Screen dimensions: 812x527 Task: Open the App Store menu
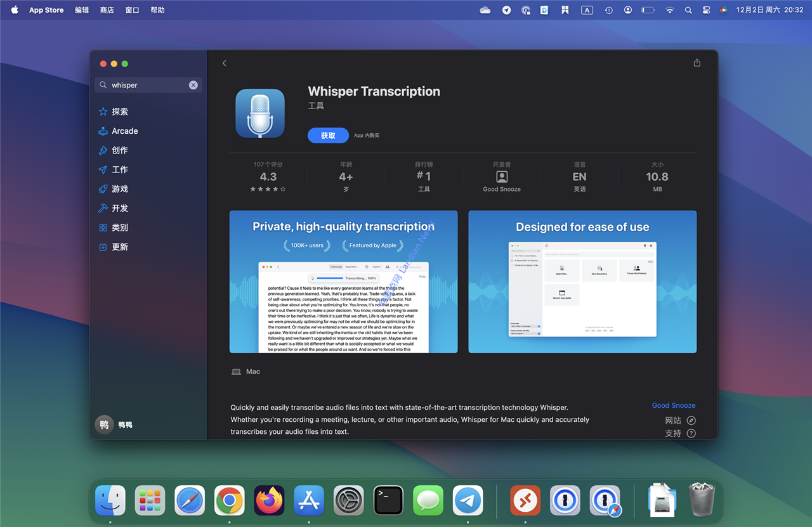click(x=46, y=10)
